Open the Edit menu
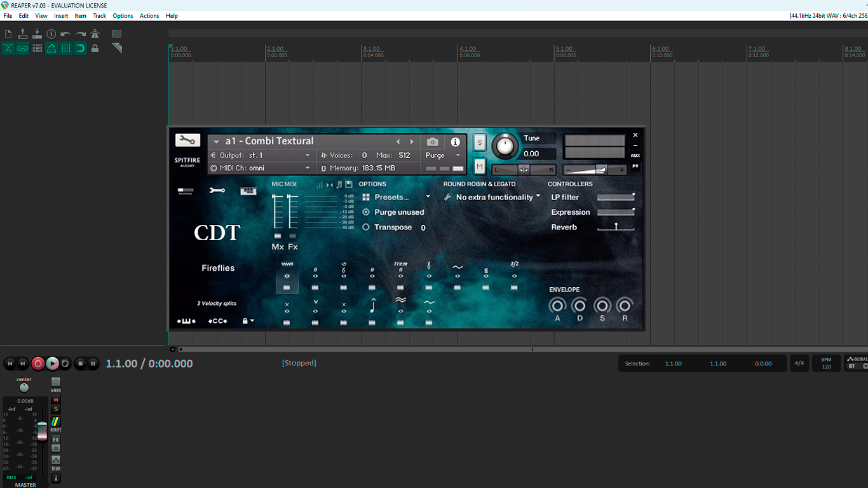This screenshot has width=868, height=488. point(24,16)
